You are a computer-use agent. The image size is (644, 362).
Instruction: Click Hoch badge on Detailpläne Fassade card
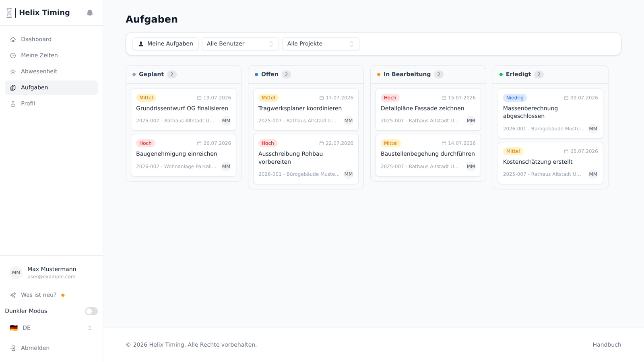tap(390, 98)
